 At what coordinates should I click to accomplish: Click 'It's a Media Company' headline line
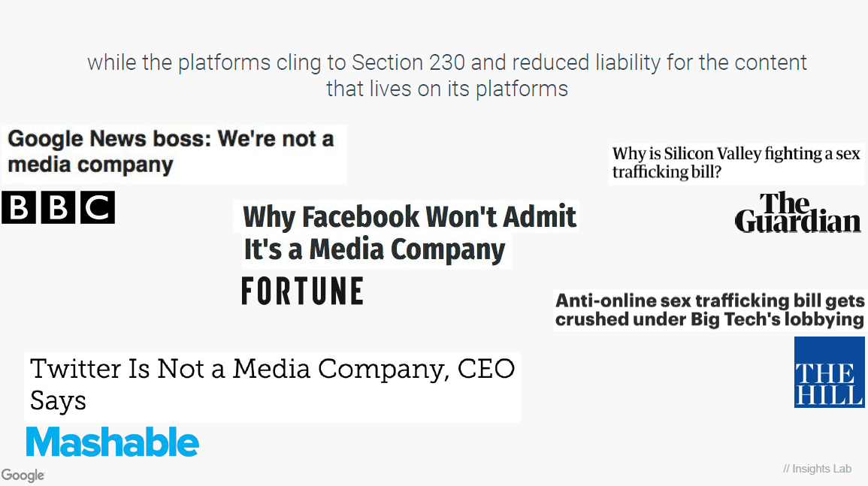click(374, 249)
